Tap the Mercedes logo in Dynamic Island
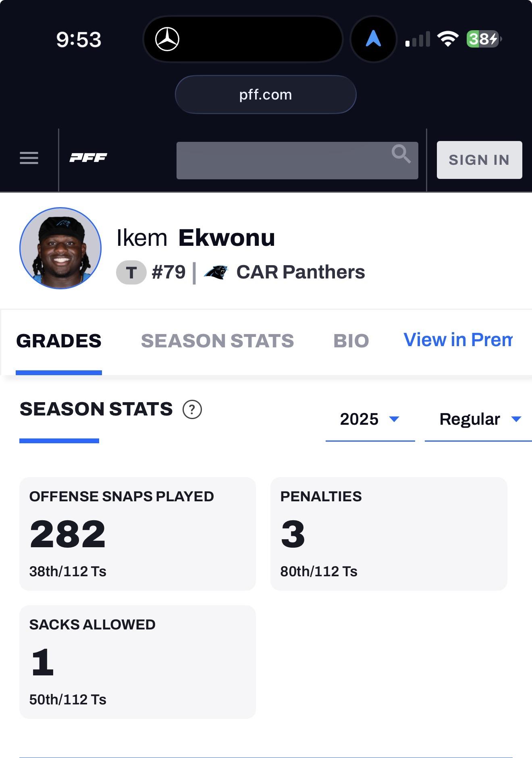 click(x=167, y=39)
